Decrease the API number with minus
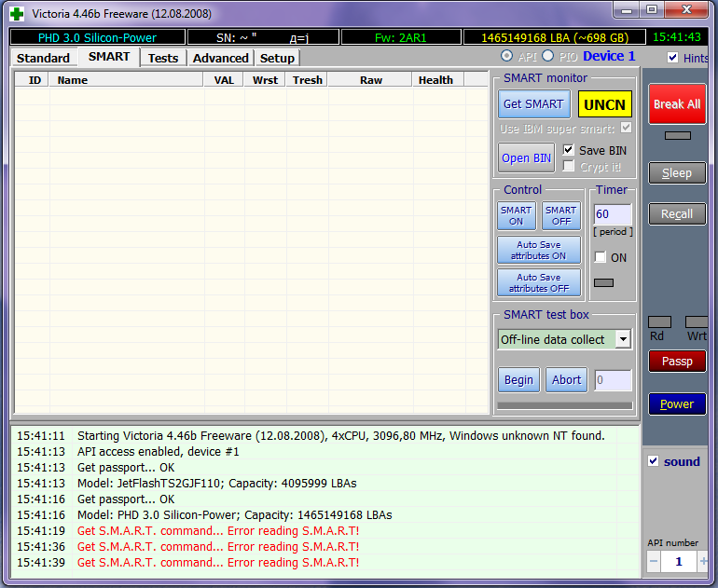718x588 pixels. pos(655,562)
